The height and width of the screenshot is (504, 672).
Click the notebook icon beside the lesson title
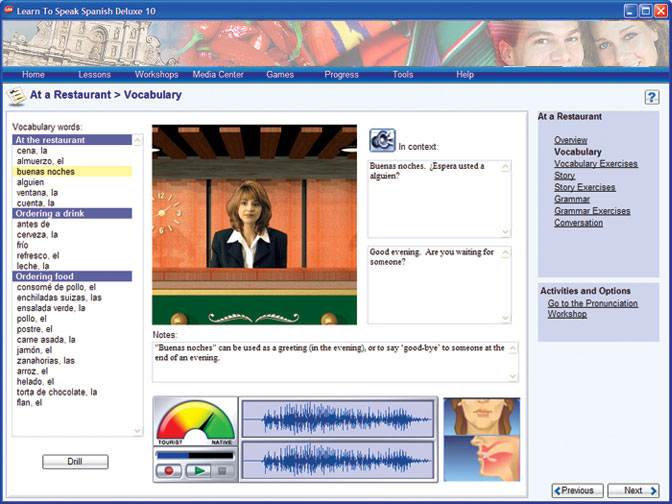click(16, 95)
